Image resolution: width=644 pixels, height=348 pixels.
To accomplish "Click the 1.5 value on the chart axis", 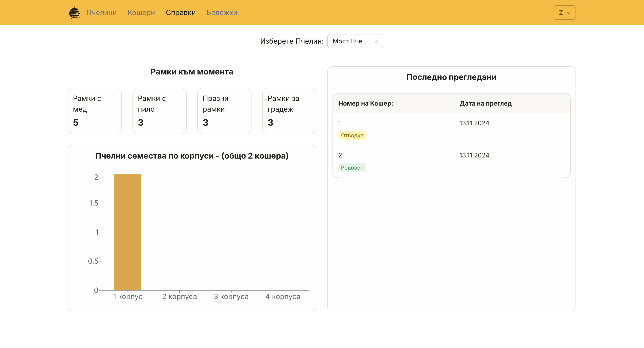I will [x=94, y=203].
